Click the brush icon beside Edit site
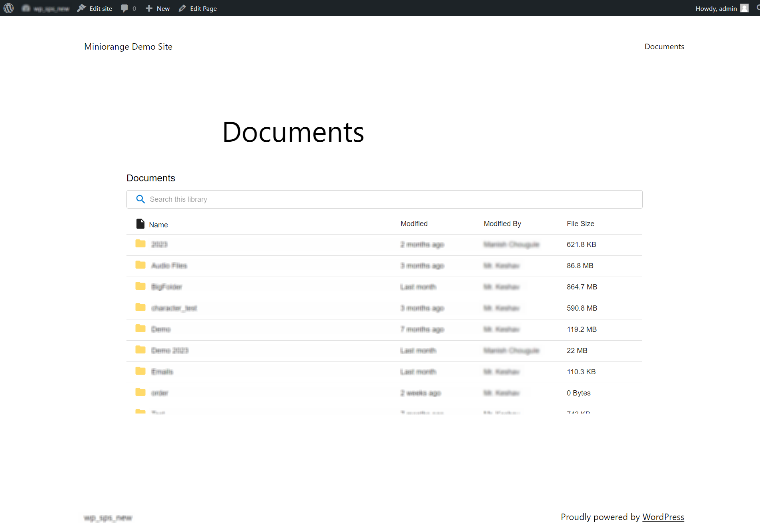 pos(82,8)
